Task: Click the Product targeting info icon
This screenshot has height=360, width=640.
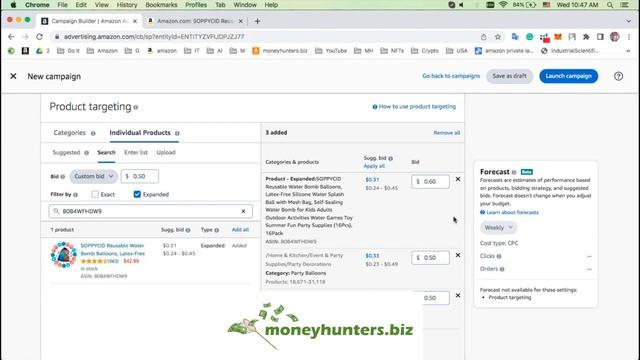Action: click(136, 107)
